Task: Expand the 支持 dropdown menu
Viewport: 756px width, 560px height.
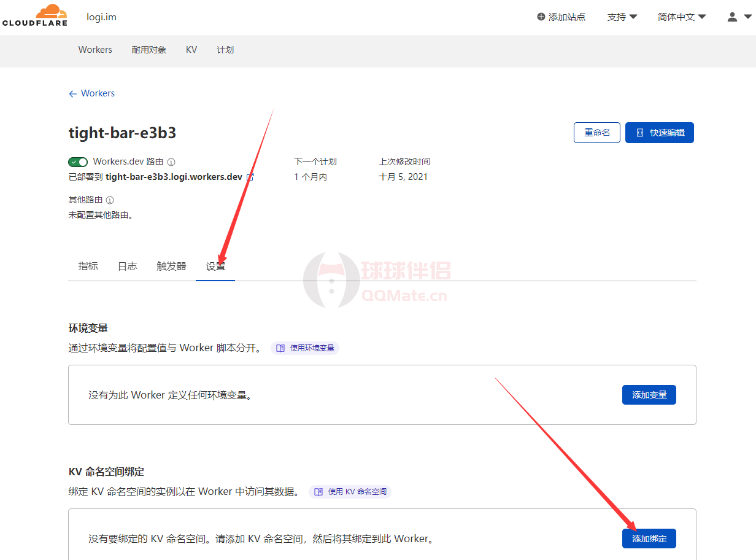Action: pyautogui.click(x=622, y=17)
